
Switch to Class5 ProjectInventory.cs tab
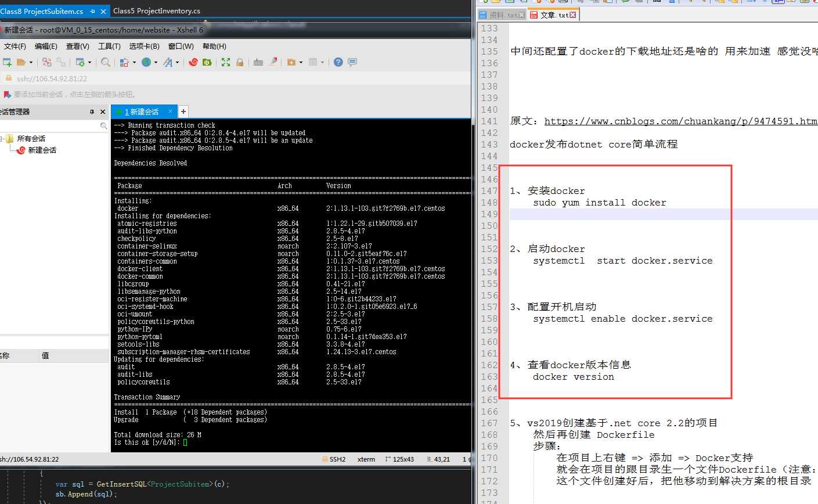click(x=157, y=11)
